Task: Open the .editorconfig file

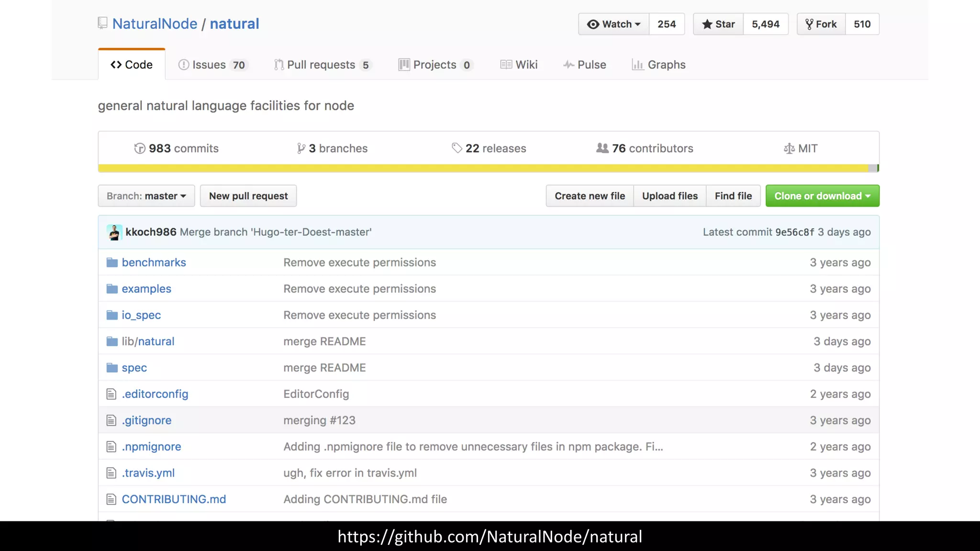Action: click(x=155, y=394)
